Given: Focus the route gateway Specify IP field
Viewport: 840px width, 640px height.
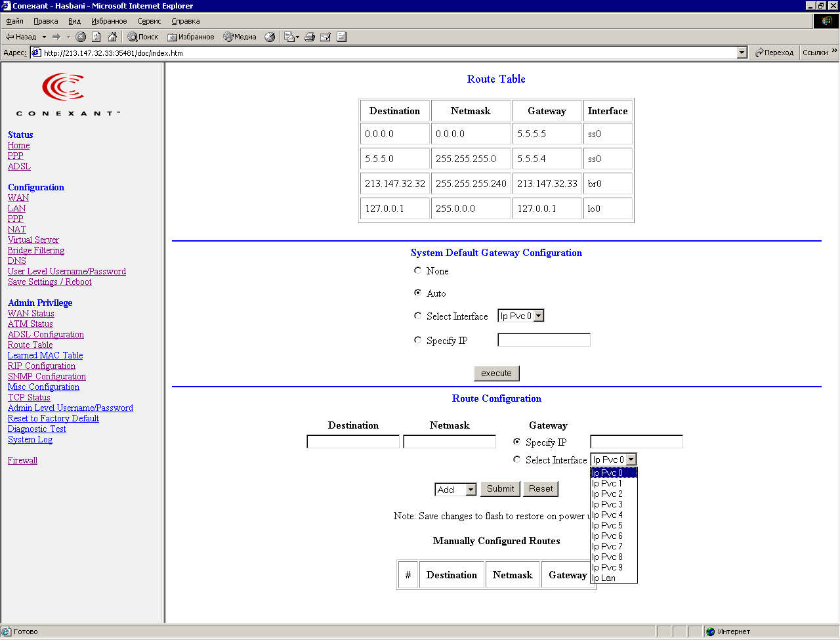Looking at the screenshot, I should pos(637,442).
